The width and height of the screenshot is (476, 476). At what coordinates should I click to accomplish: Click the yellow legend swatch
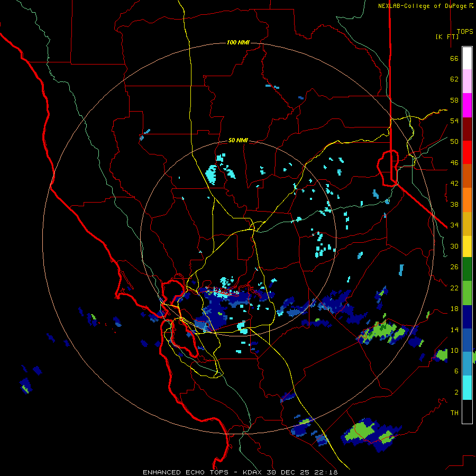pyautogui.click(x=467, y=246)
